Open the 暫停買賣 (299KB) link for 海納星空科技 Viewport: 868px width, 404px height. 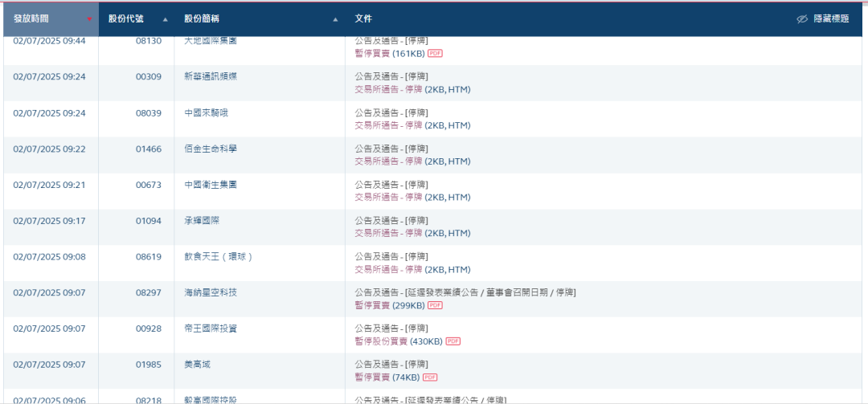click(x=391, y=305)
